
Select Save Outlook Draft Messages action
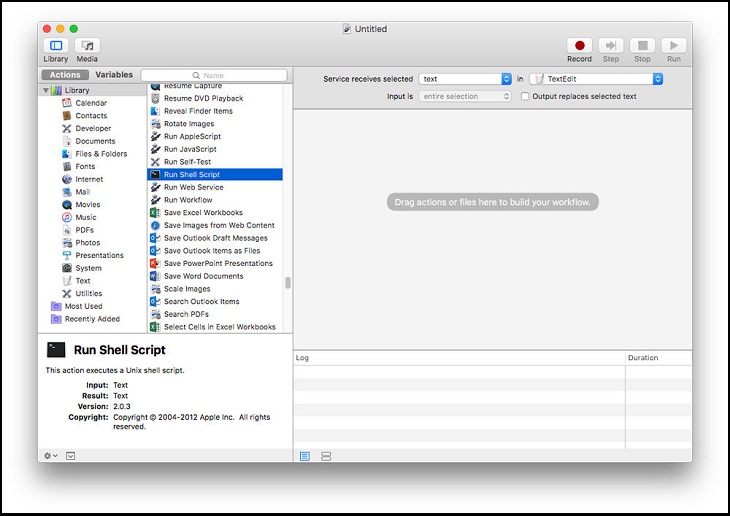pos(215,238)
